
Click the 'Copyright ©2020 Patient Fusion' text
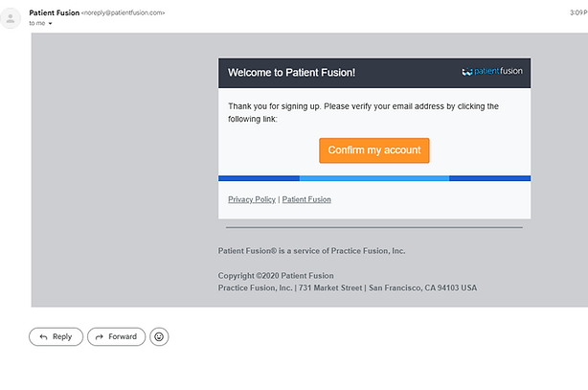[x=276, y=276]
